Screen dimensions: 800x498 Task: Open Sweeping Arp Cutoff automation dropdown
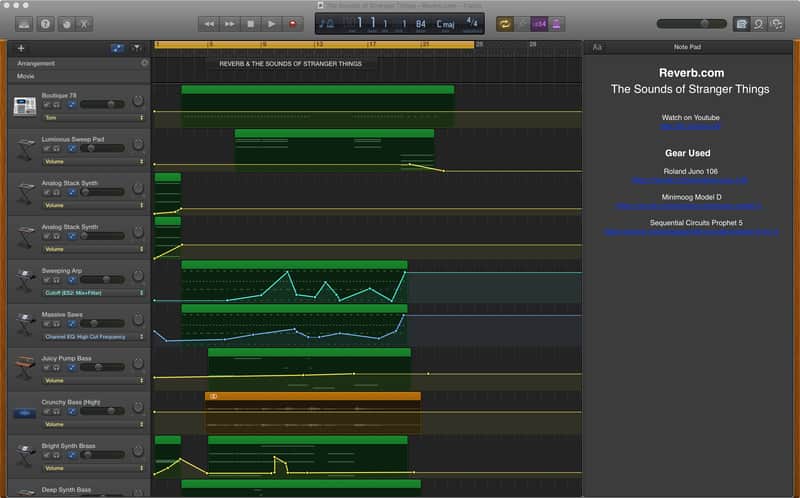click(x=93, y=293)
